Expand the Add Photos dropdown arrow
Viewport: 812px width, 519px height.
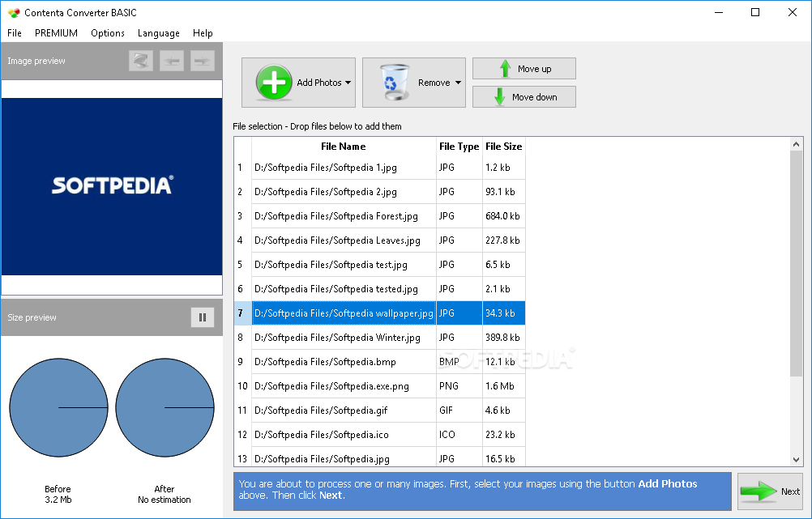pyautogui.click(x=348, y=83)
